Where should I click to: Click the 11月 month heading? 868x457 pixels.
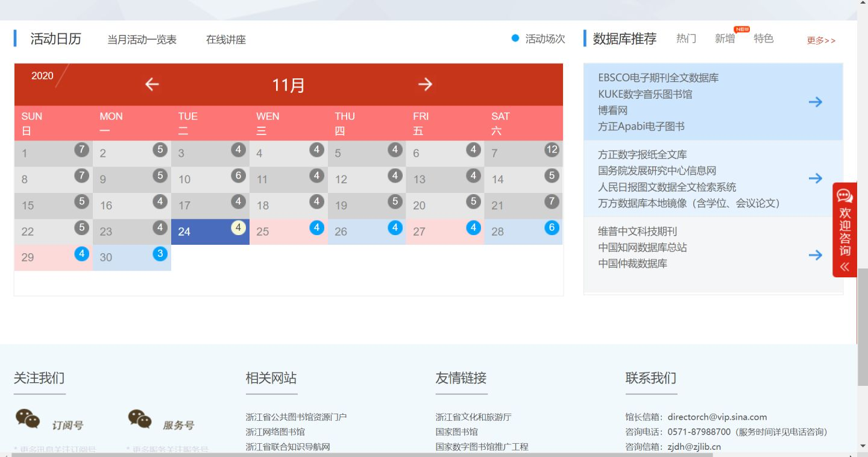288,85
